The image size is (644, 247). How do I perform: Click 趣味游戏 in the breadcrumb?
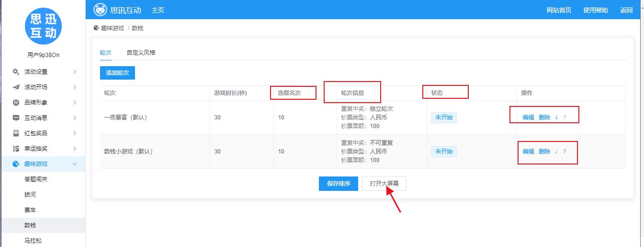pos(112,28)
